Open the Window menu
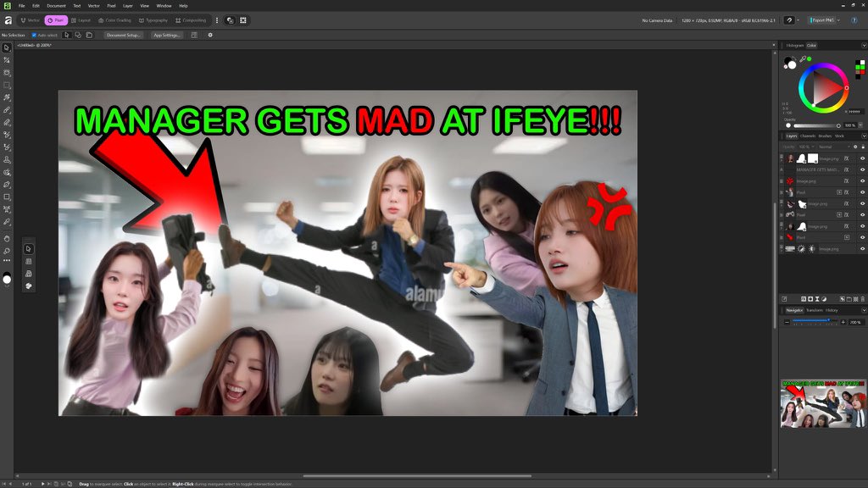 (x=164, y=6)
